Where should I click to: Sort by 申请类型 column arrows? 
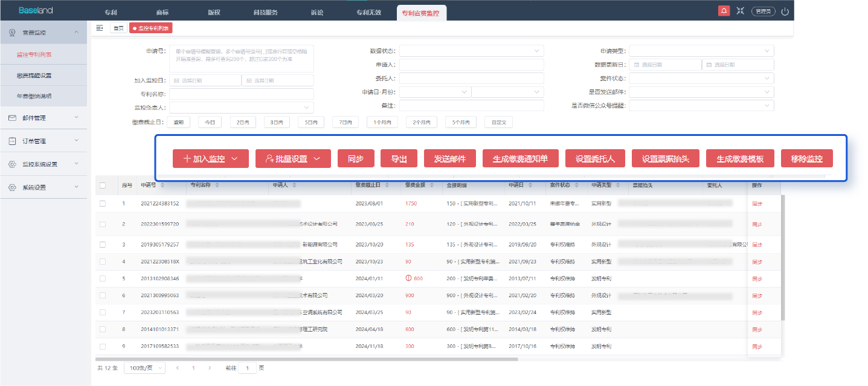[x=617, y=185]
